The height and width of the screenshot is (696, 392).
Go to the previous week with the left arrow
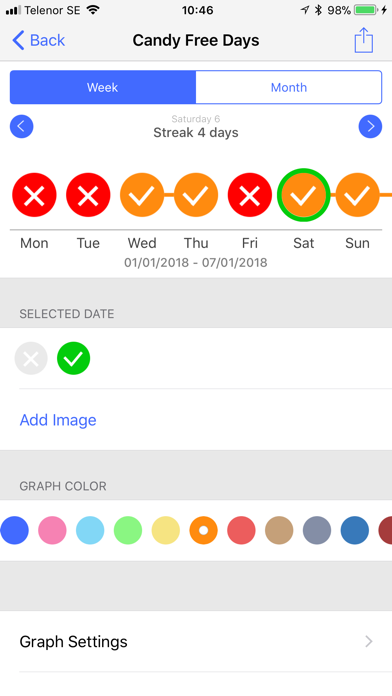21,127
